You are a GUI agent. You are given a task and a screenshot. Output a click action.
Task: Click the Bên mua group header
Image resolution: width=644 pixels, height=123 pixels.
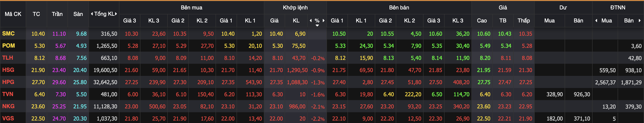pyautogui.click(x=191, y=8)
